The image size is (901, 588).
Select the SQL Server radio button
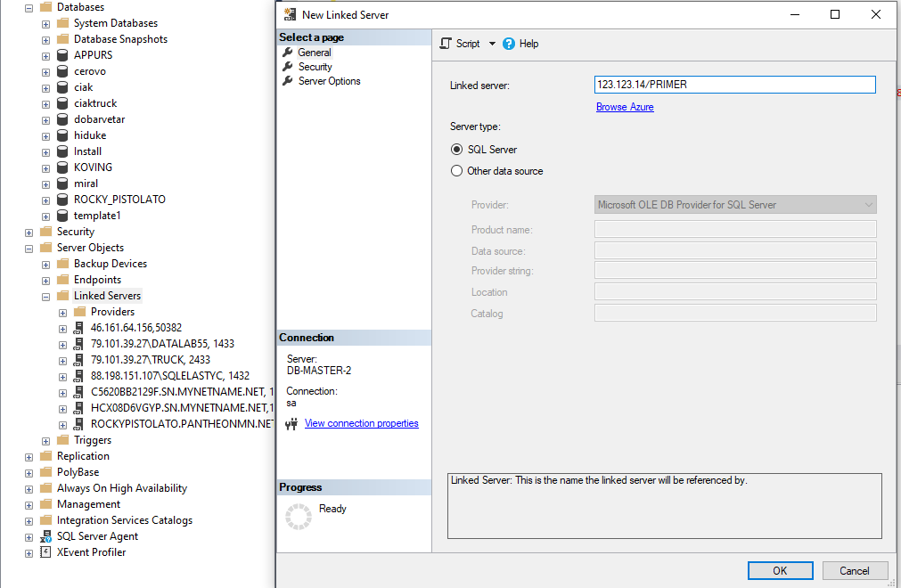click(x=457, y=150)
